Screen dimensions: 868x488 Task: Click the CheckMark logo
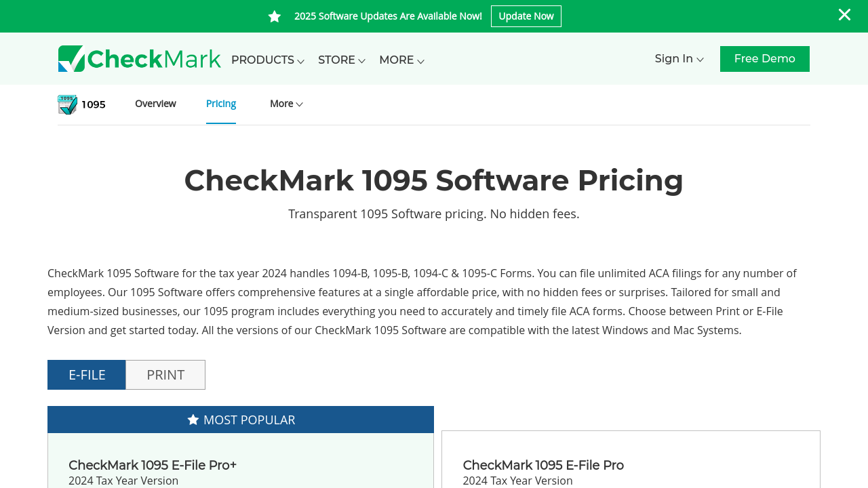click(x=139, y=58)
